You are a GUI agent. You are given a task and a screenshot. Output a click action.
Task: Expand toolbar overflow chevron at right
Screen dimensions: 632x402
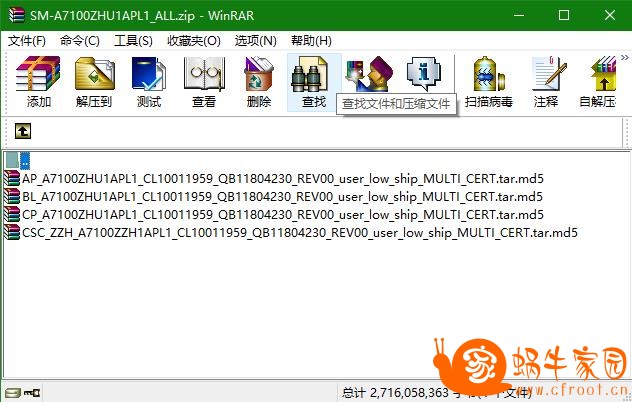(624, 58)
